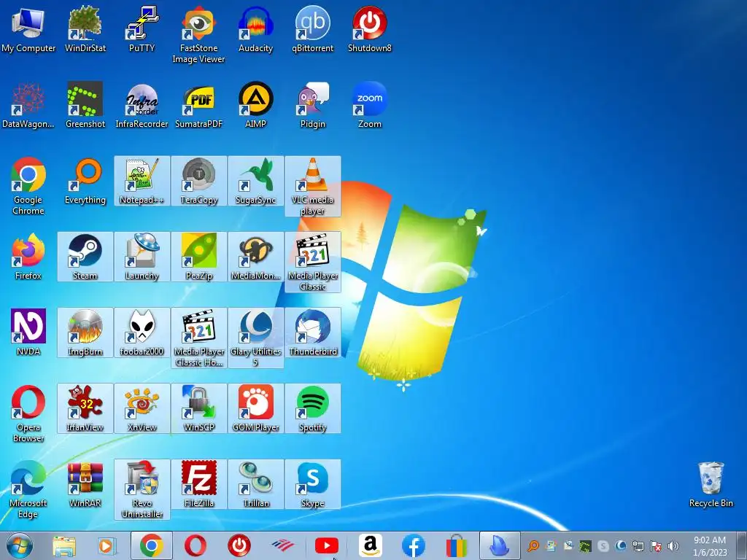The width and height of the screenshot is (747, 560).
Task: Open the YouTube taskbar shortcut
Action: [x=327, y=545]
